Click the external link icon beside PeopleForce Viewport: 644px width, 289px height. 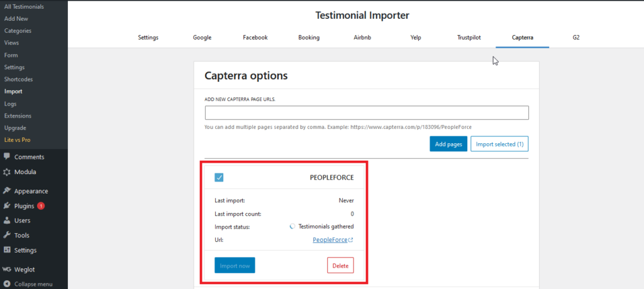click(x=351, y=240)
